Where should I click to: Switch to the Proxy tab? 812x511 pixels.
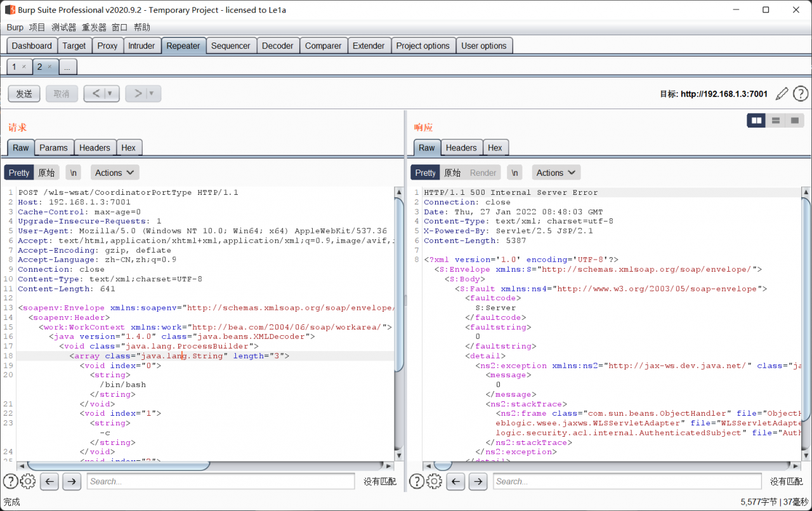click(107, 46)
